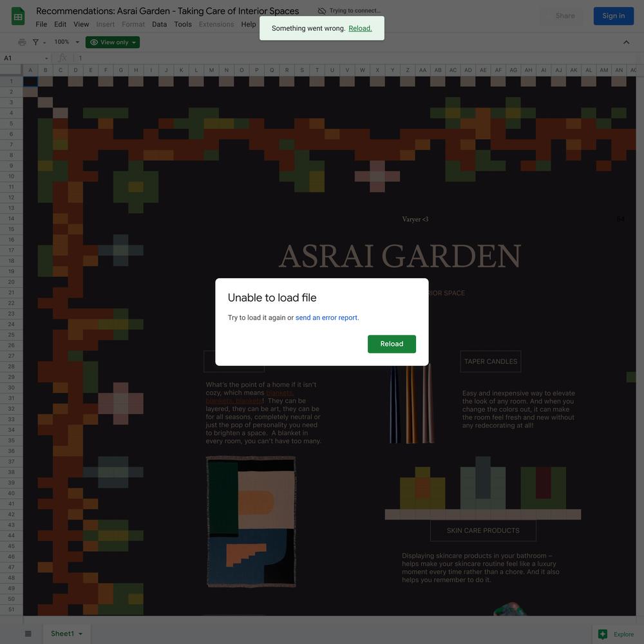
Task: Open the View only mode dropdown
Action: pos(113,43)
